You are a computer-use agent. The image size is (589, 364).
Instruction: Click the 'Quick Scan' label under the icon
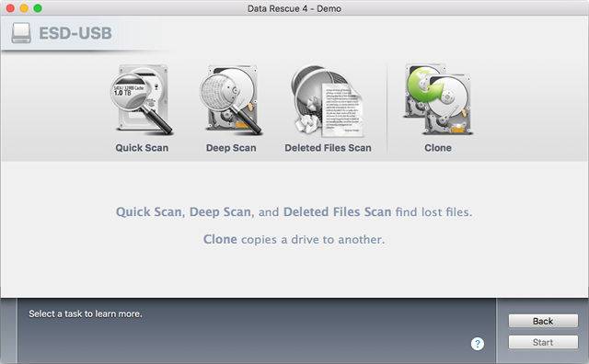pyautogui.click(x=142, y=148)
